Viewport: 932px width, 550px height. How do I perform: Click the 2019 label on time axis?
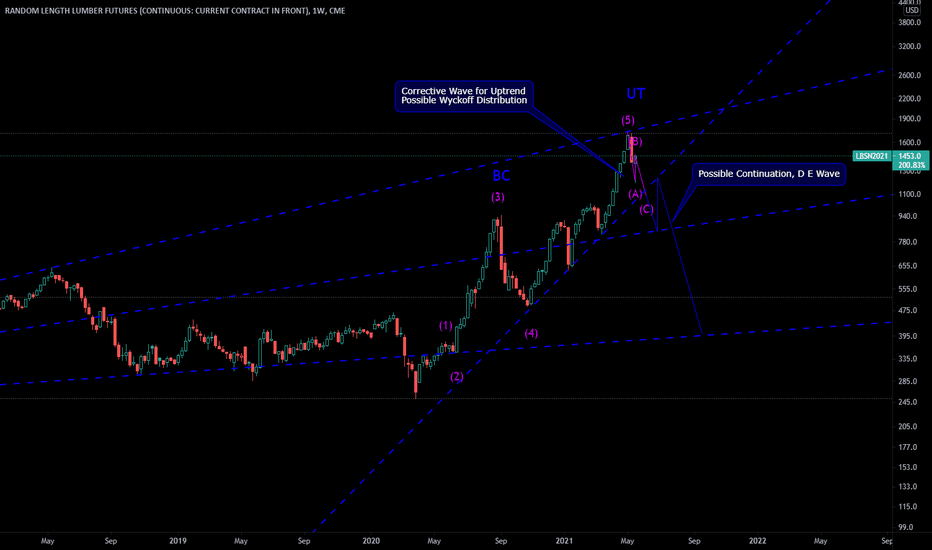(x=178, y=541)
